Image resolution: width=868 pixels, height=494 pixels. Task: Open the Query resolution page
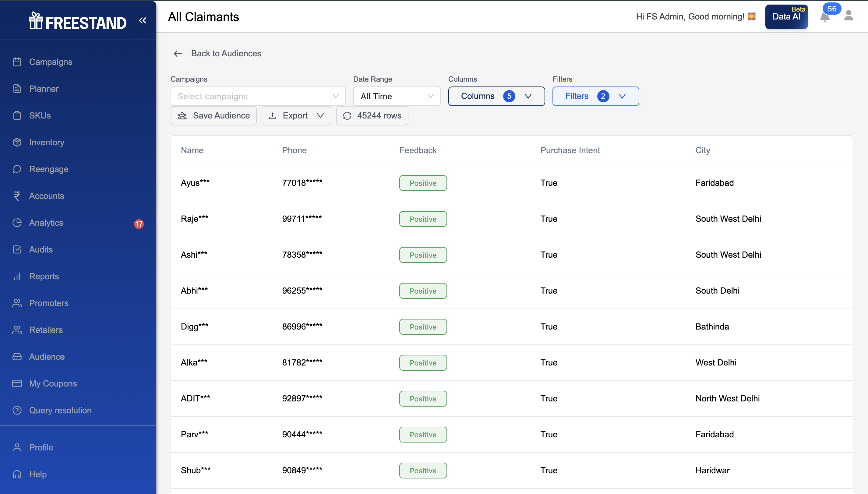pyautogui.click(x=60, y=410)
